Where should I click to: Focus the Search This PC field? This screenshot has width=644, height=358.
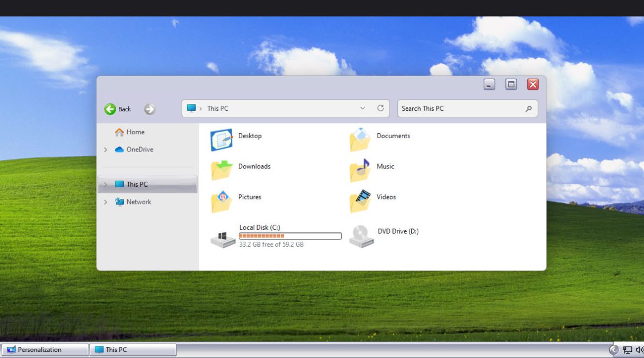click(x=467, y=109)
